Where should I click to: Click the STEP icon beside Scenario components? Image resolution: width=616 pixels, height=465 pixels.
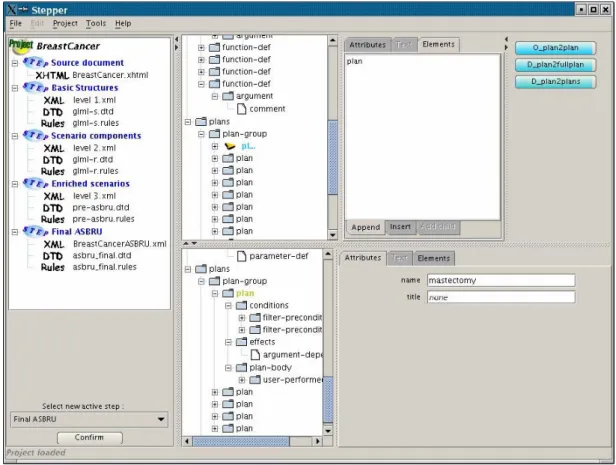(x=35, y=135)
